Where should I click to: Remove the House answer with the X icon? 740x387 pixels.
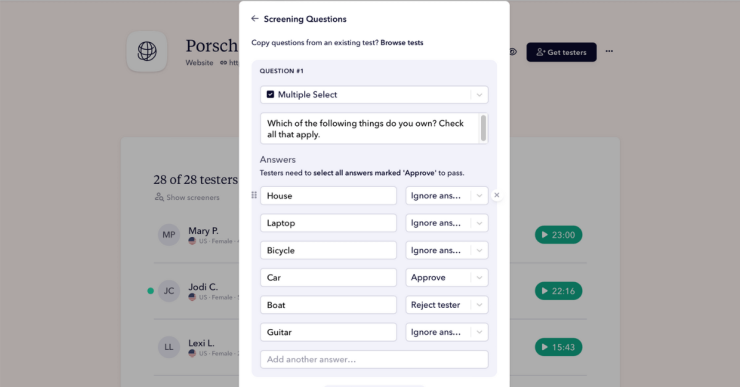(x=496, y=195)
